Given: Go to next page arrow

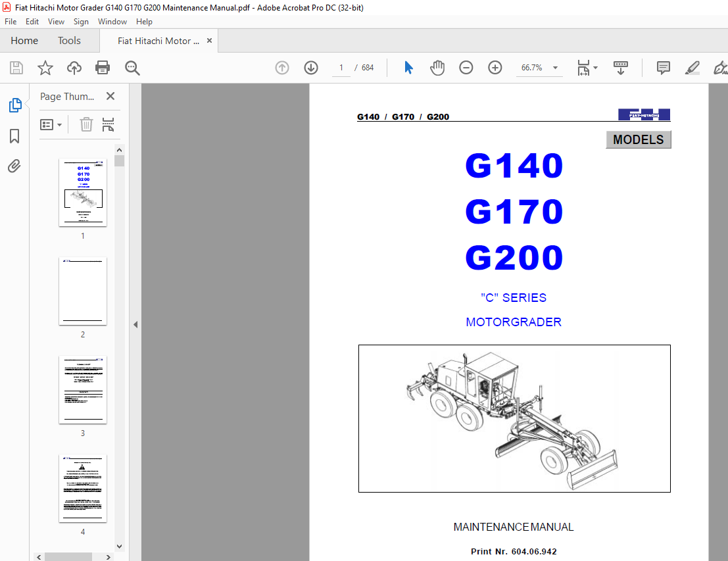Looking at the screenshot, I should click(311, 68).
